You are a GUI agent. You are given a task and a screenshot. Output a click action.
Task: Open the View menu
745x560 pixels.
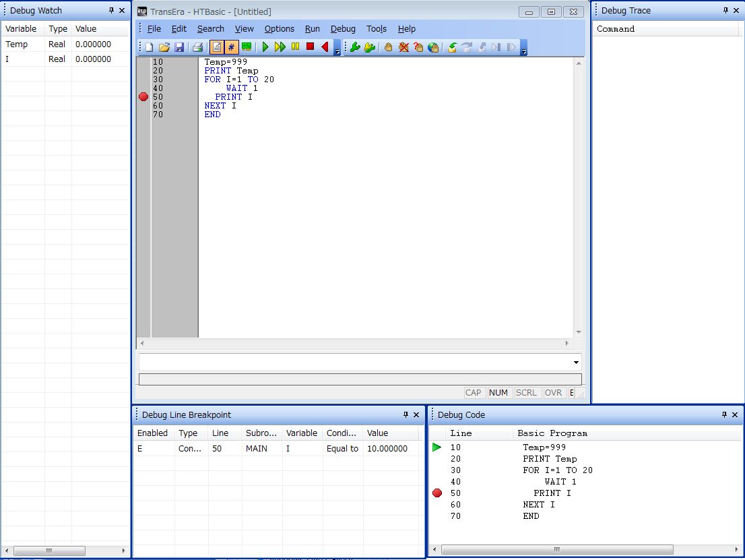(245, 28)
